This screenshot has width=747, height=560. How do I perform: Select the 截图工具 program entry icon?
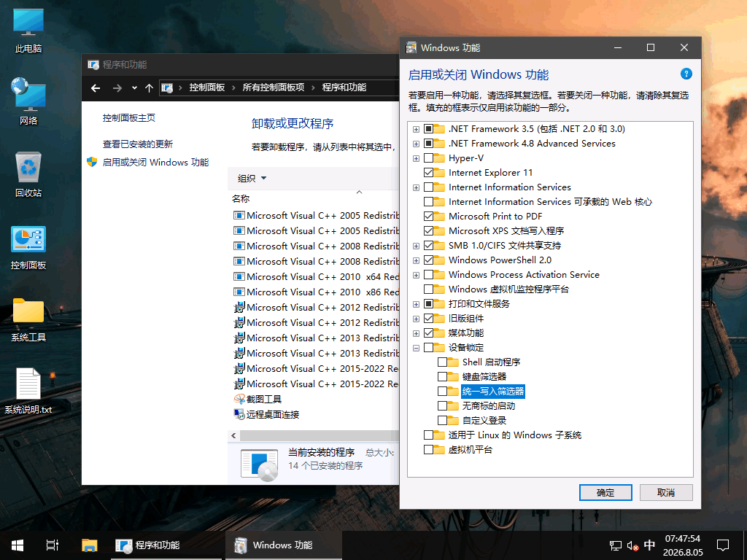coord(239,399)
